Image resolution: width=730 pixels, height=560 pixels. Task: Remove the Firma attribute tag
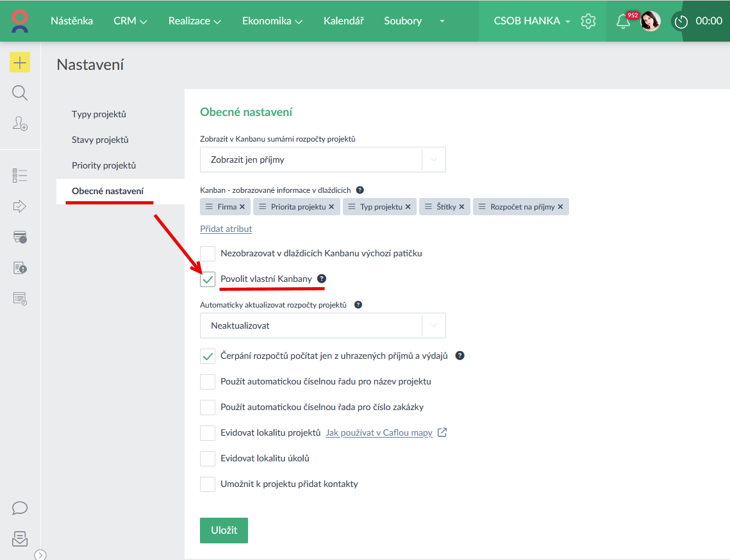(x=242, y=207)
